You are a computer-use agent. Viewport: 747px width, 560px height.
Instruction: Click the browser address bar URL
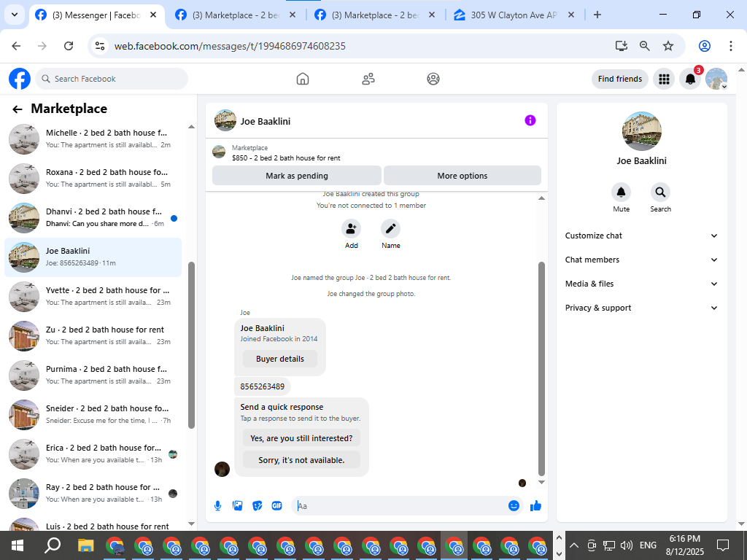pos(230,46)
